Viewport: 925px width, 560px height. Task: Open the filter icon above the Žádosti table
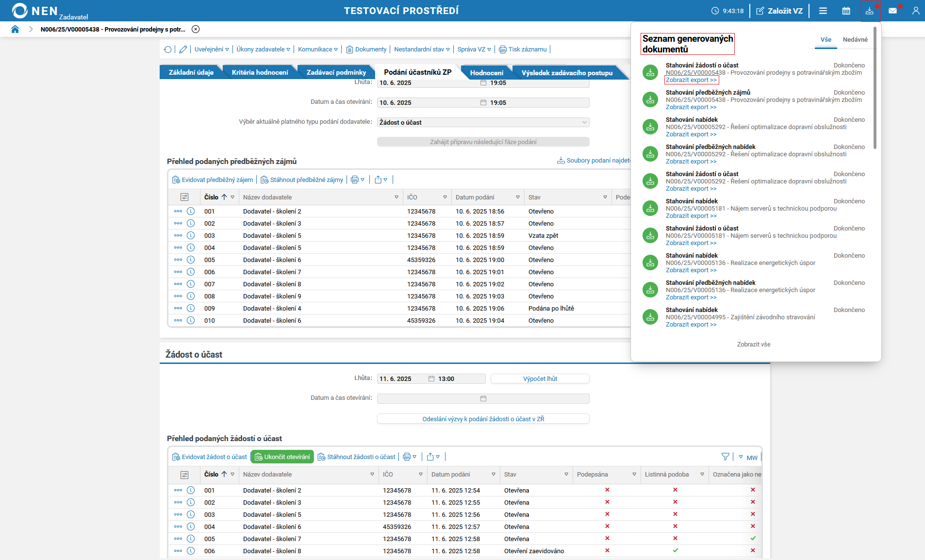coord(725,457)
